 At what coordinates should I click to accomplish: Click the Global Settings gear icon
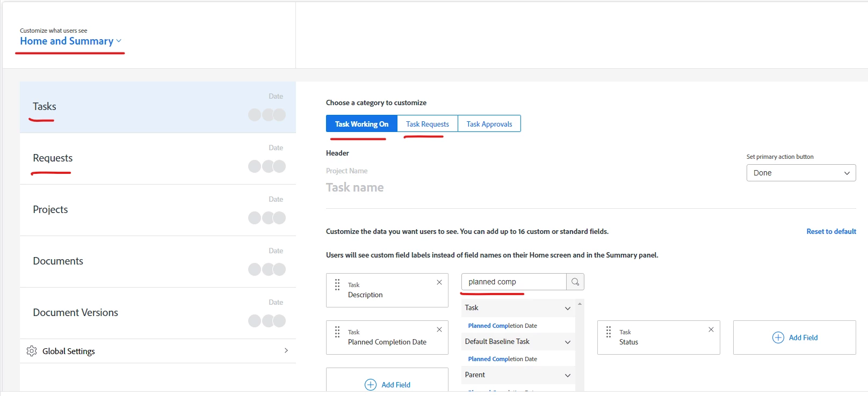click(32, 351)
